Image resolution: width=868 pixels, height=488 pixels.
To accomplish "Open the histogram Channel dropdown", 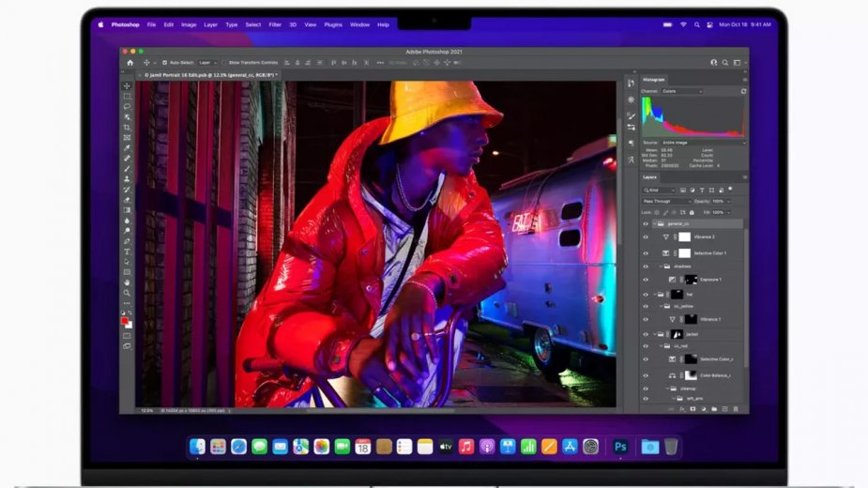I will [682, 91].
